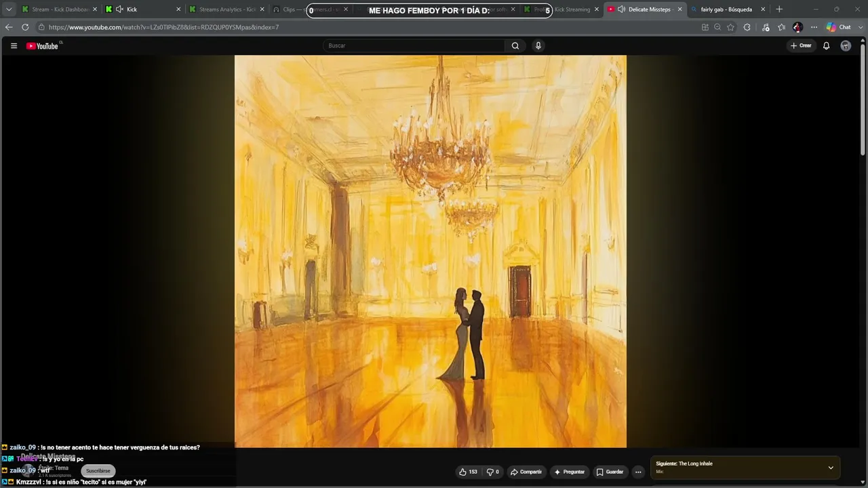Select the Delicate Missteps YouTube tab
868x488 pixels.
click(645, 9)
